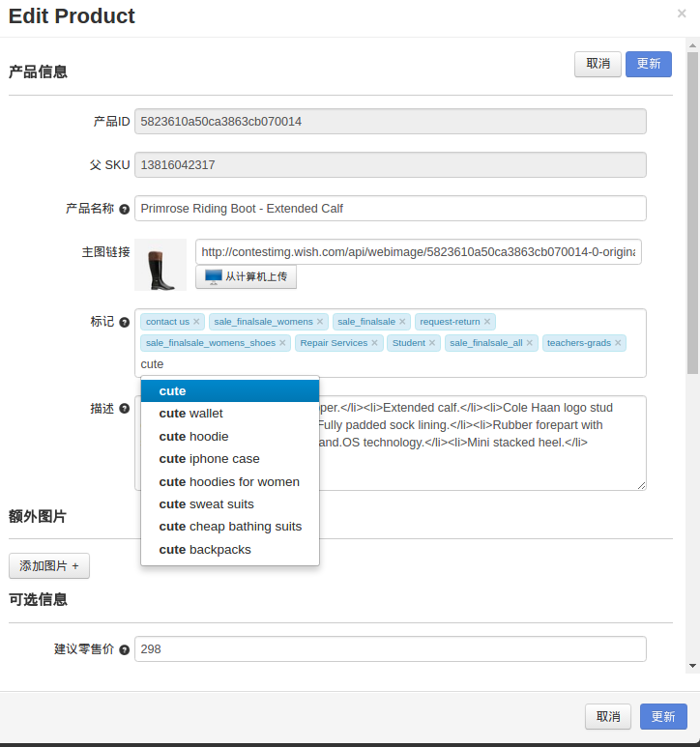Delete the 'request-return' tag

(x=487, y=322)
